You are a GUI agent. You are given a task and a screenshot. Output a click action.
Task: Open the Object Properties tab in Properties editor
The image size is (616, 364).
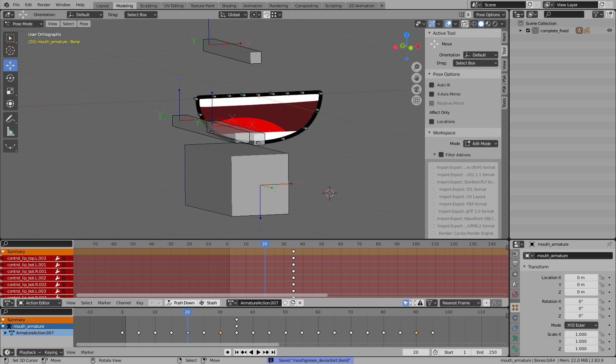click(515, 308)
